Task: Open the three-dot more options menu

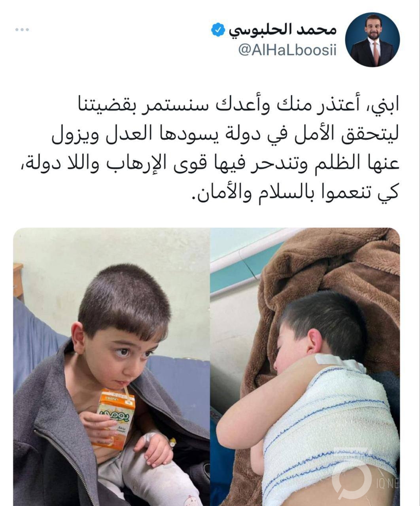Action: 22,30
